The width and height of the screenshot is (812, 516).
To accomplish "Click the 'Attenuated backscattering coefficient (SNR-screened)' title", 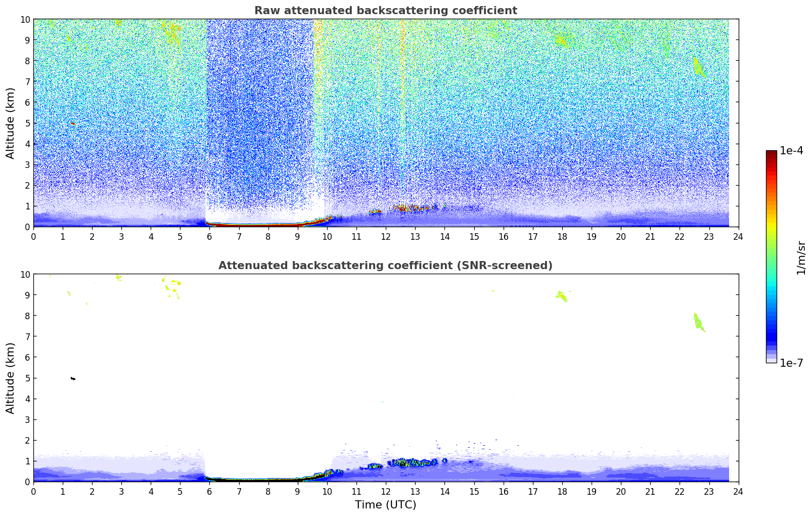I will (x=385, y=266).
